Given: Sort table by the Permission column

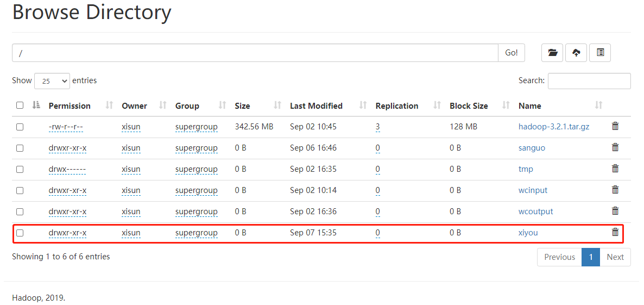Looking at the screenshot, I should (70, 106).
